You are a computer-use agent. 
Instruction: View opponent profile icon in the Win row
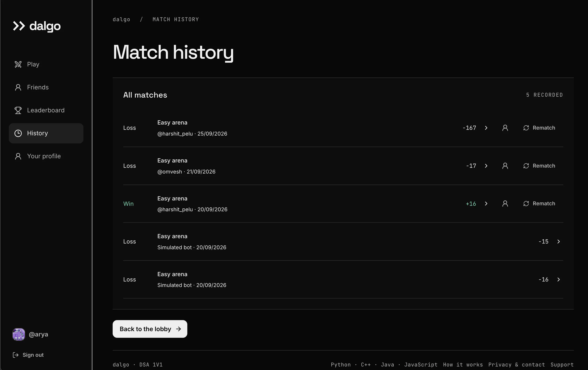click(x=505, y=204)
